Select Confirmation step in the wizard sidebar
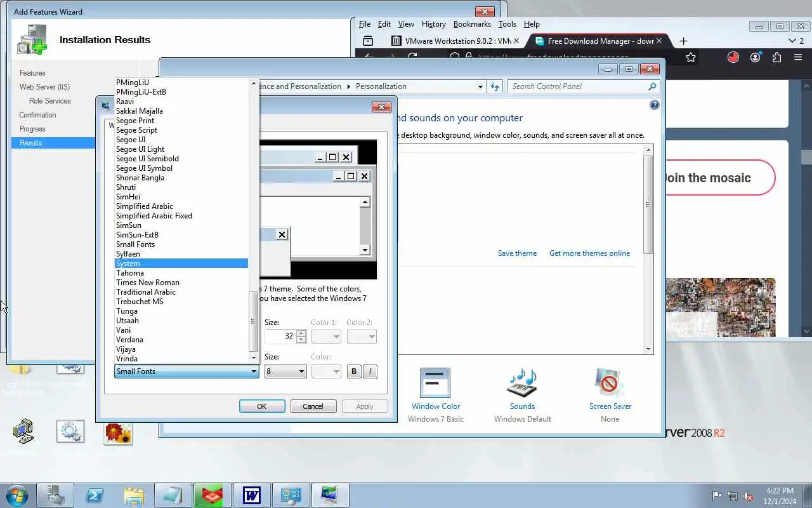This screenshot has height=508, width=812. coord(37,115)
